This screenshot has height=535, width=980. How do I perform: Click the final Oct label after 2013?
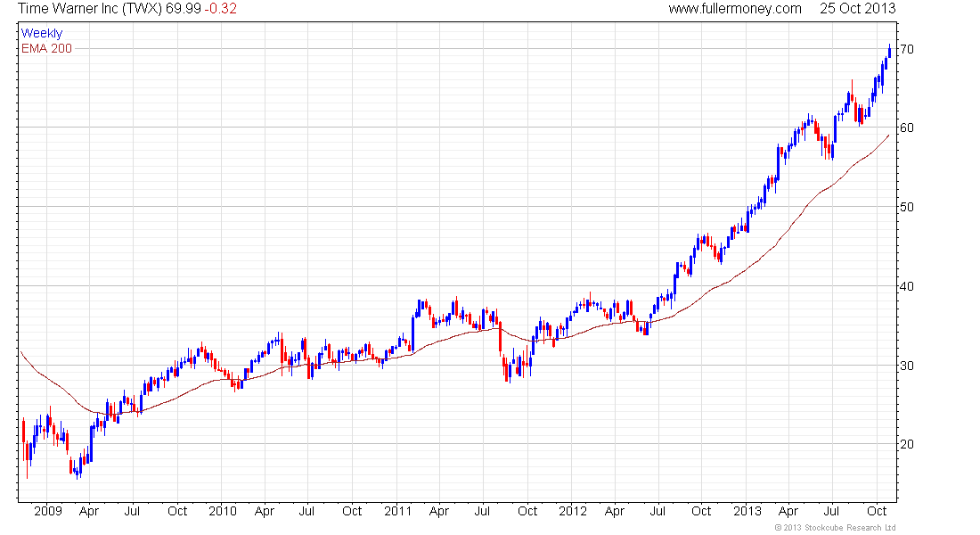[877, 511]
